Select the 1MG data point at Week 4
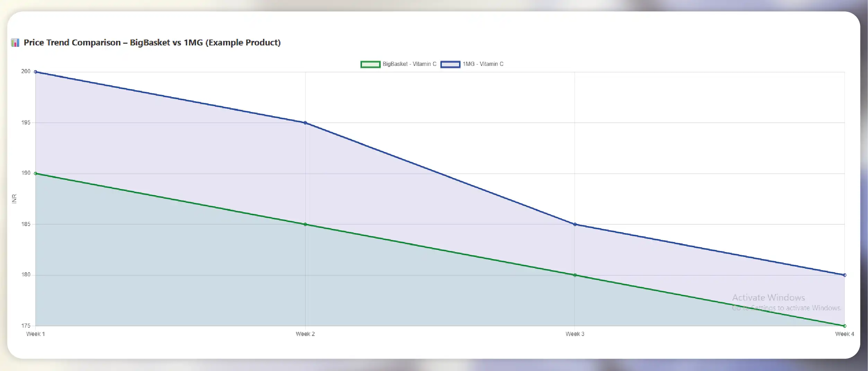This screenshot has height=371, width=868. pos(844,275)
